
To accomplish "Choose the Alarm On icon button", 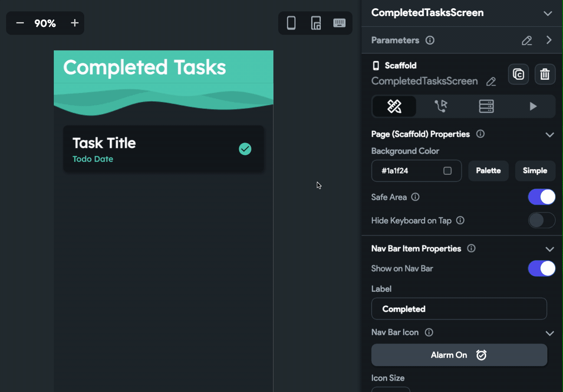I will [459, 355].
